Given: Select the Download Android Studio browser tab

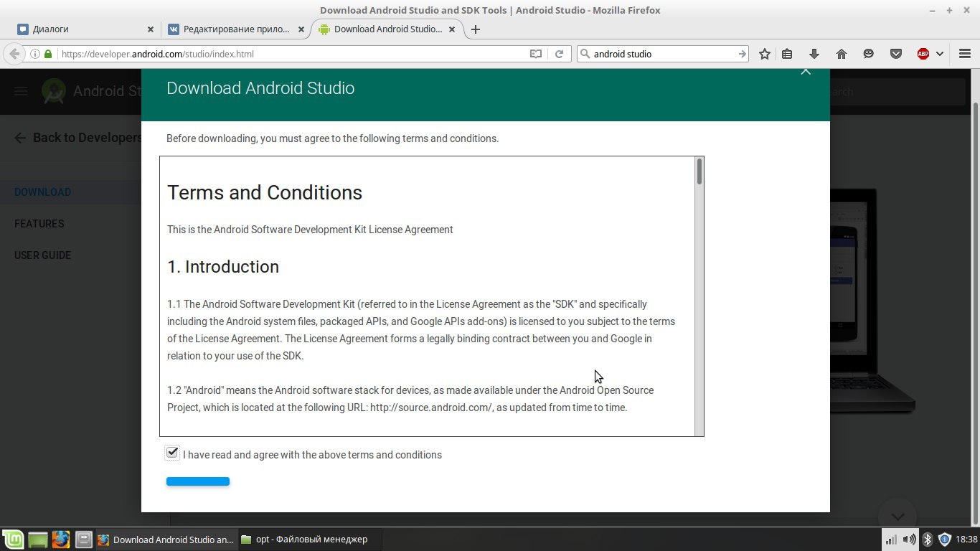Looking at the screenshot, I should click(387, 29).
